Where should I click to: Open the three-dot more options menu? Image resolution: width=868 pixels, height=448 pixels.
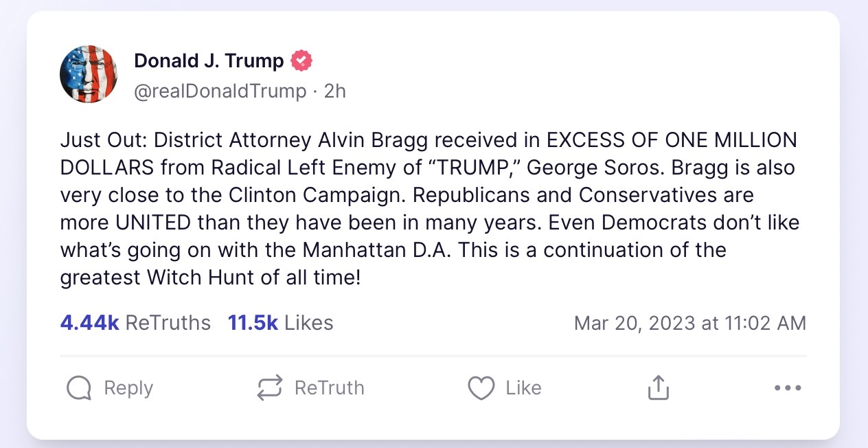click(x=788, y=388)
